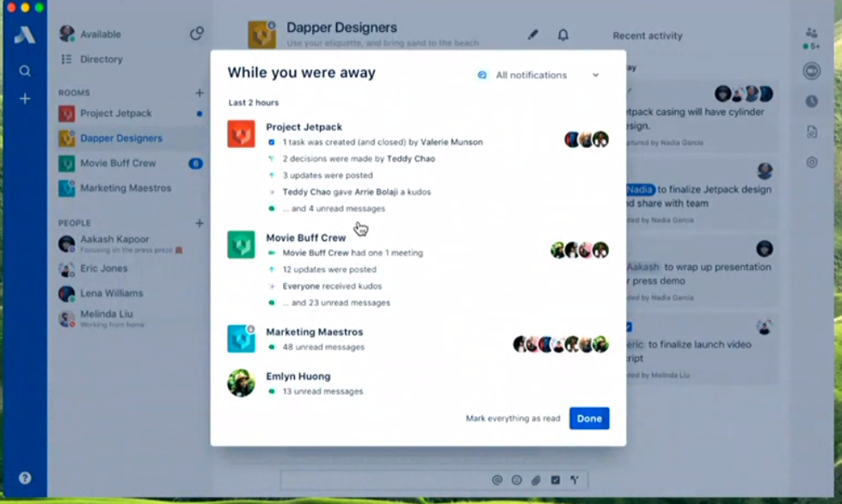Open room settings gear in right sidebar

coord(811,163)
